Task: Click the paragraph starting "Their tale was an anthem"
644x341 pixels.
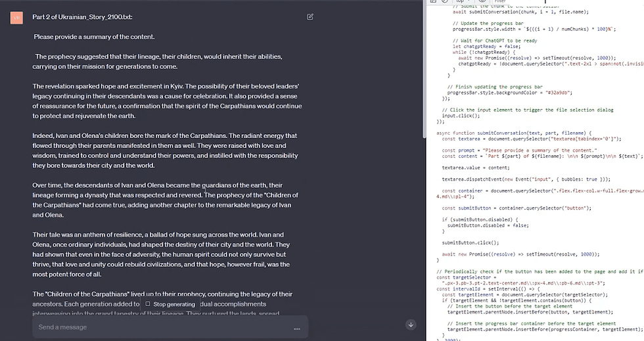Action: pos(161,254)
